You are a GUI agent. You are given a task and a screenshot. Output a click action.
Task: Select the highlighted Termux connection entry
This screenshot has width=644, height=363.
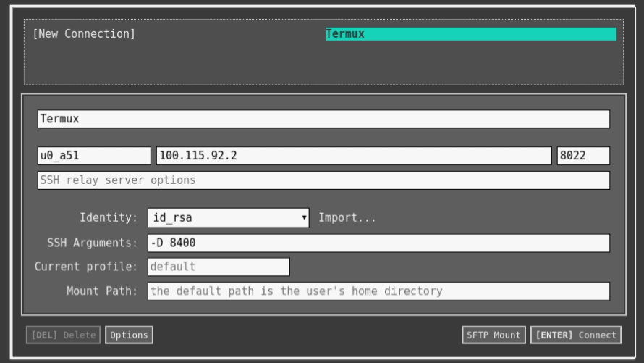point(470,34)
